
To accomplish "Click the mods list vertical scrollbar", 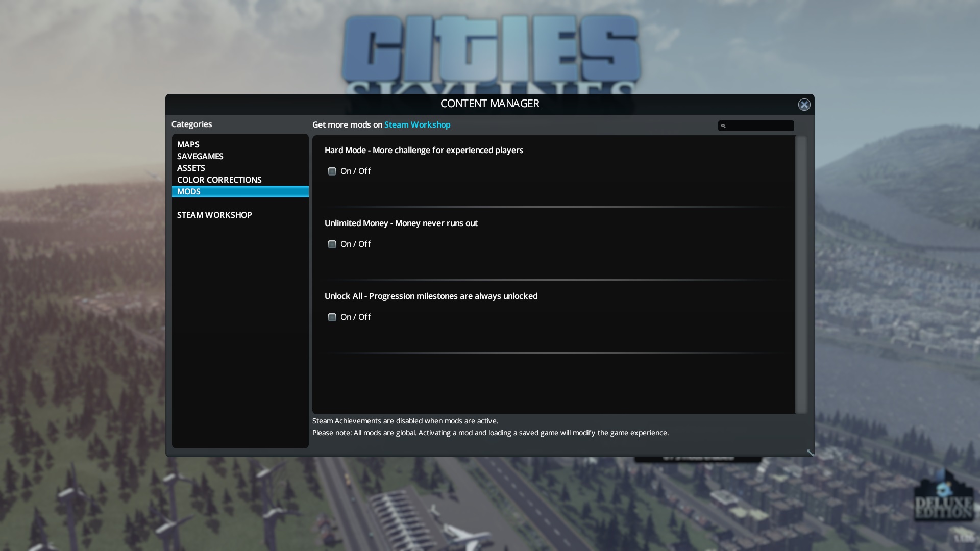I will [x=801, y=274].
